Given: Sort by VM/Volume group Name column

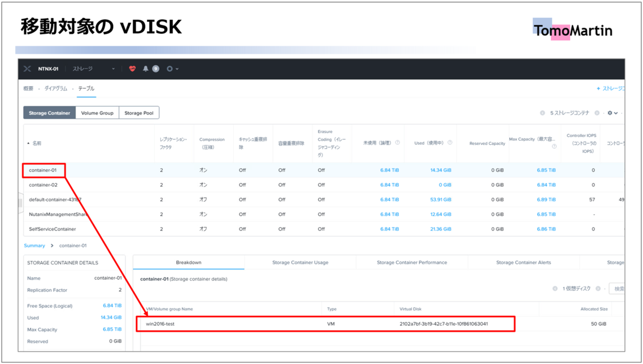Looking at the screenshot, I should point(169,309).
